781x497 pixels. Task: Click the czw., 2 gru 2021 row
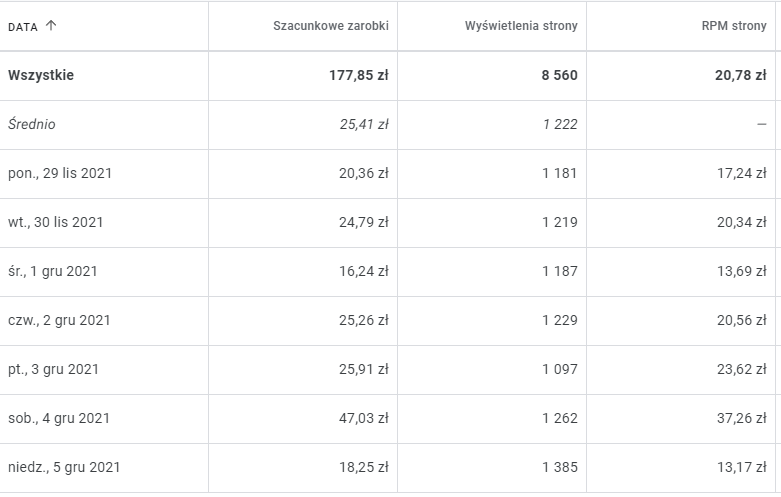[59, 320]
